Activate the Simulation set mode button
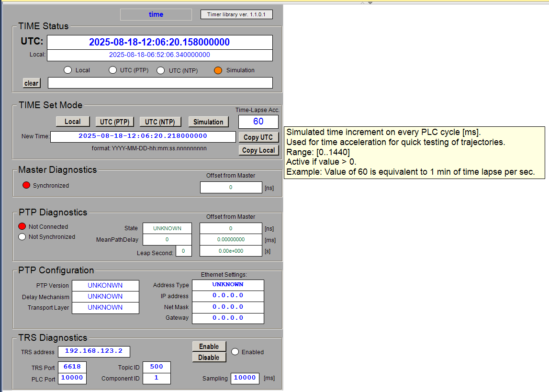This screenshot has height=392, width=549. pos(208,122)
